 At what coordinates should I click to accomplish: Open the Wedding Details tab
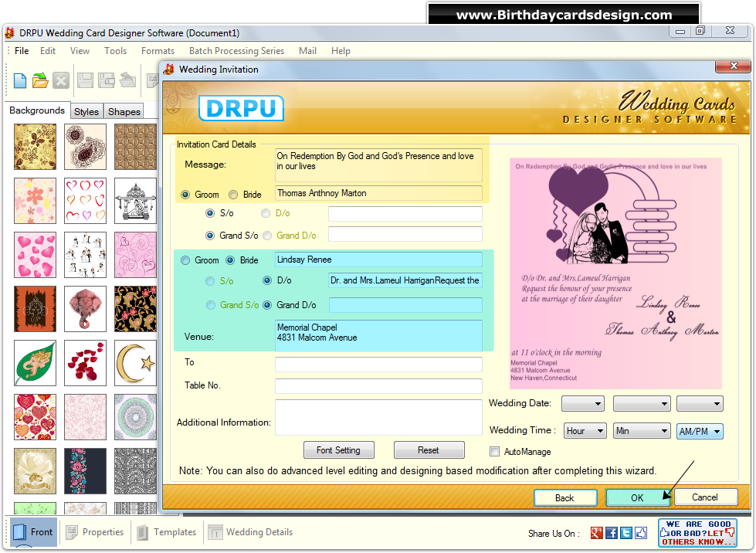[251, 532]
